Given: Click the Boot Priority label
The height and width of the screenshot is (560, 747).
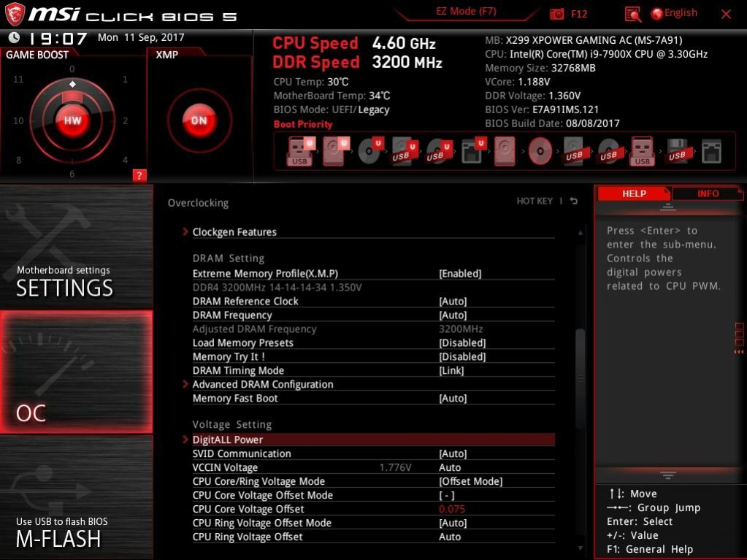Looking at the screenshot, I should coord(303,124).
